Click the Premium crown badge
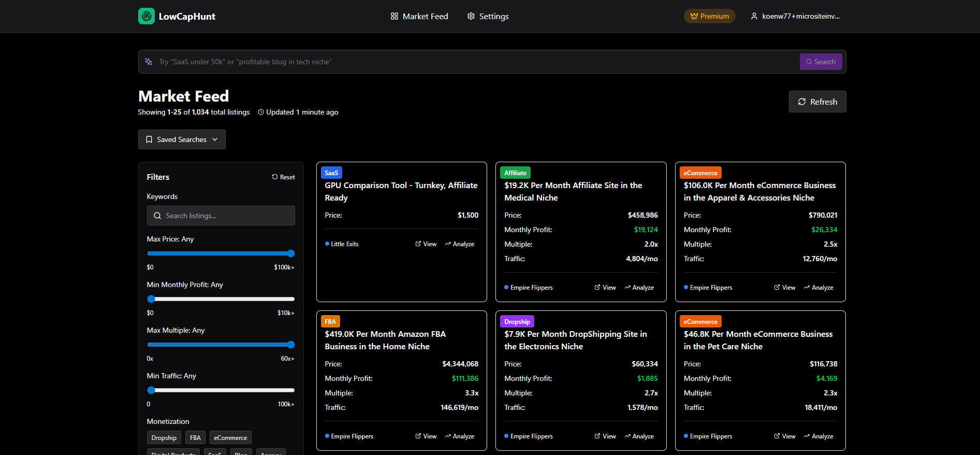The image size is (980, 455). click(x=709, y=16)
